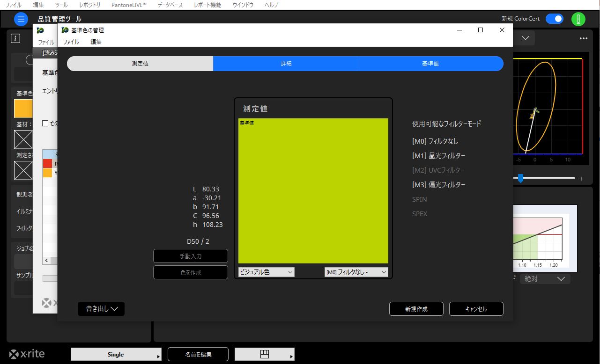This screenshot has height=364, width=600.
Task: Click the キャンセル button
Action: 476,309
